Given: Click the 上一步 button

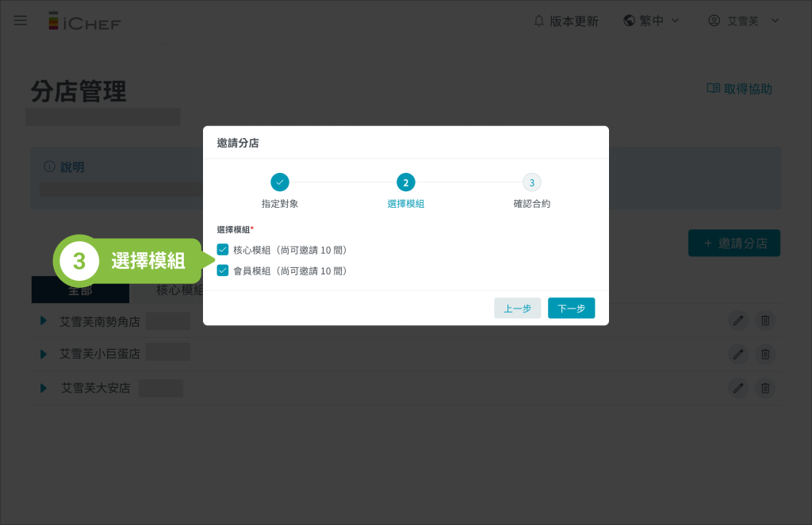Looking at the screenshot, I should click(x=517, y=308).
